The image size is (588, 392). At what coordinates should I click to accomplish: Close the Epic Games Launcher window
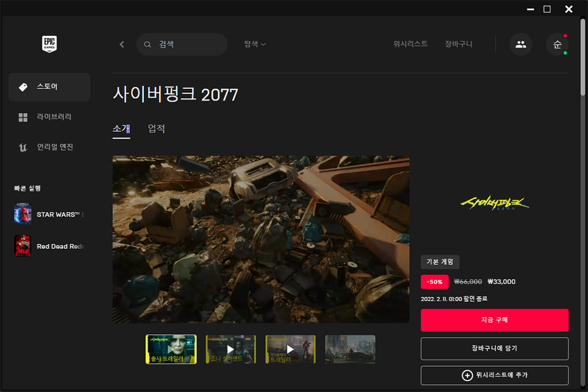pos(569,9)
